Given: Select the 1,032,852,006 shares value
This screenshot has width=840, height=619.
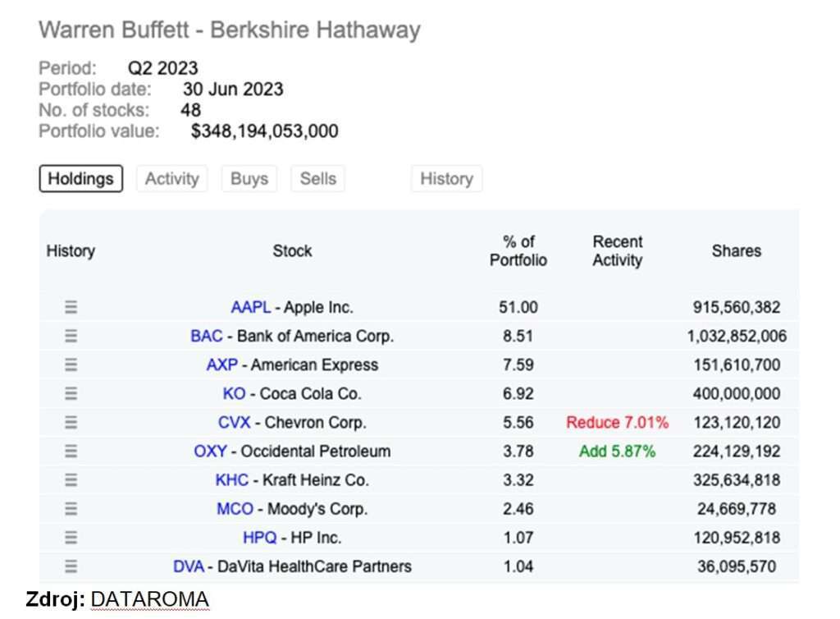Looking at the screenshot, I should pyautogui.click(x=737, y=336).
